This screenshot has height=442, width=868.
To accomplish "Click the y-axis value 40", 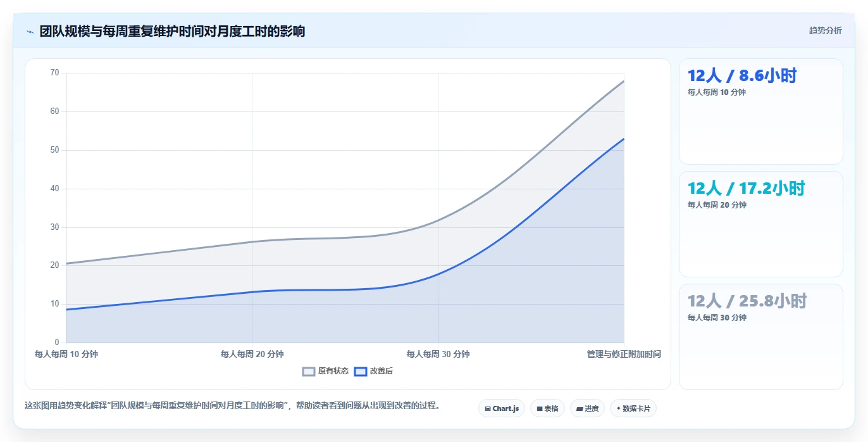I will coord(54,189).
